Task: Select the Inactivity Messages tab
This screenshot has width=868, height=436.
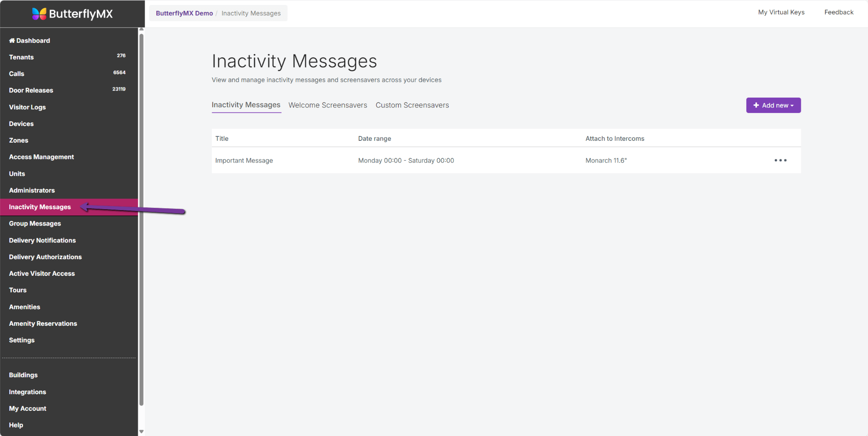Action: [246, 105]
